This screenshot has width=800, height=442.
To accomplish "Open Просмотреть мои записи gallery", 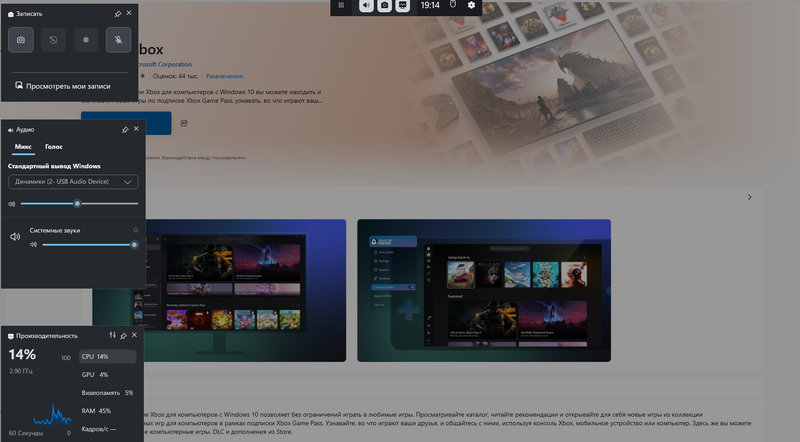I will [x=63, y=86].
